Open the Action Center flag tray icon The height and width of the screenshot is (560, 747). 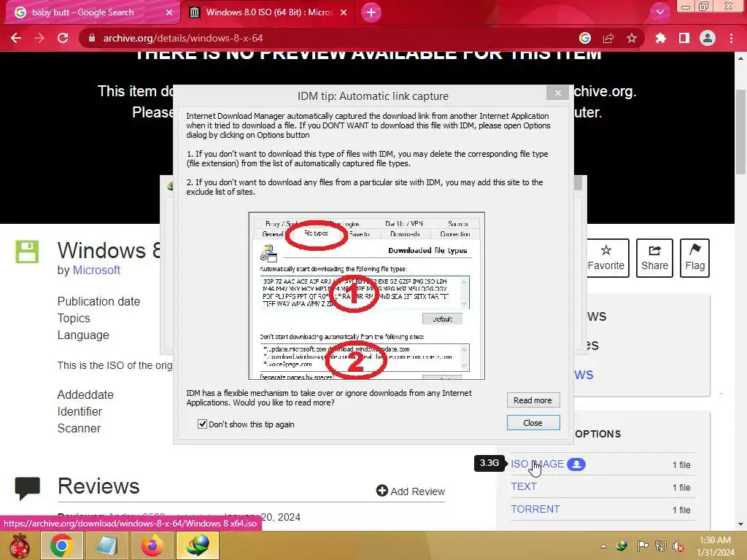click(x=643, y=546)
